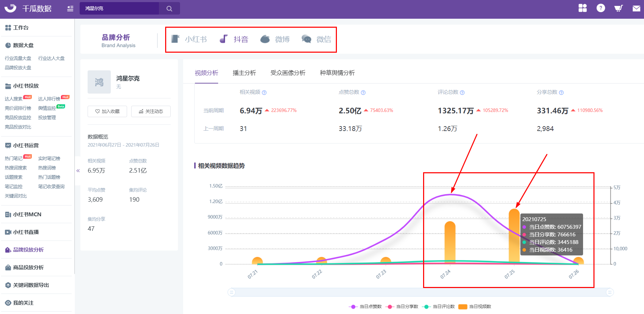Open 品牌投放大盘 link
The image size is (644, 314).
click(x=18, y=68)
